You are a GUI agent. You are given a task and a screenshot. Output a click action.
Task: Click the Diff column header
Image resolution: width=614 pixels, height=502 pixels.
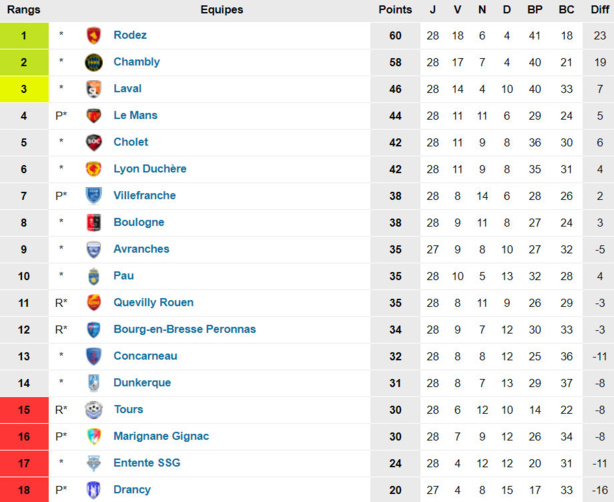(598, 9)
